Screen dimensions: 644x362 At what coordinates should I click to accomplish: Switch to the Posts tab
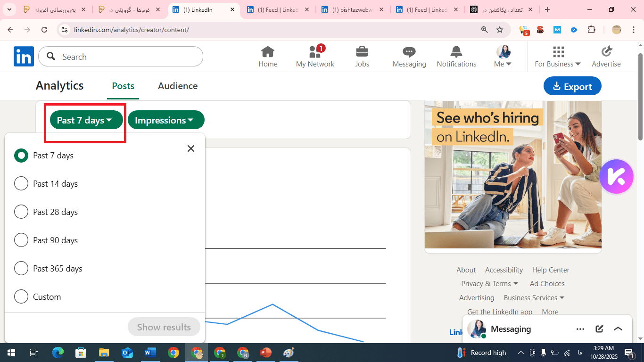coord(123,86)
